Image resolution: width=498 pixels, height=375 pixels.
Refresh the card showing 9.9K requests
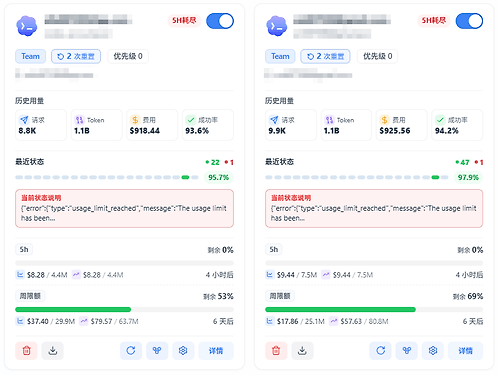click(380, 350)
